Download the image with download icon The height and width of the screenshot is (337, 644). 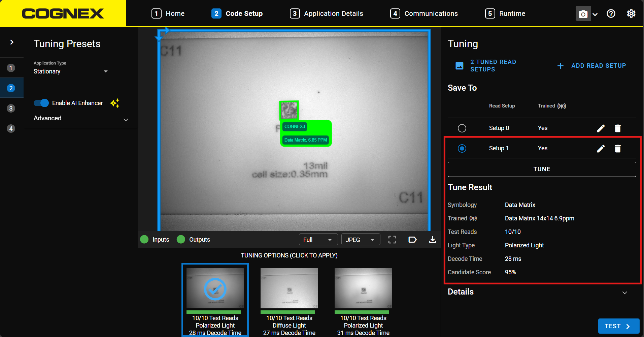(x=433, y=240)
